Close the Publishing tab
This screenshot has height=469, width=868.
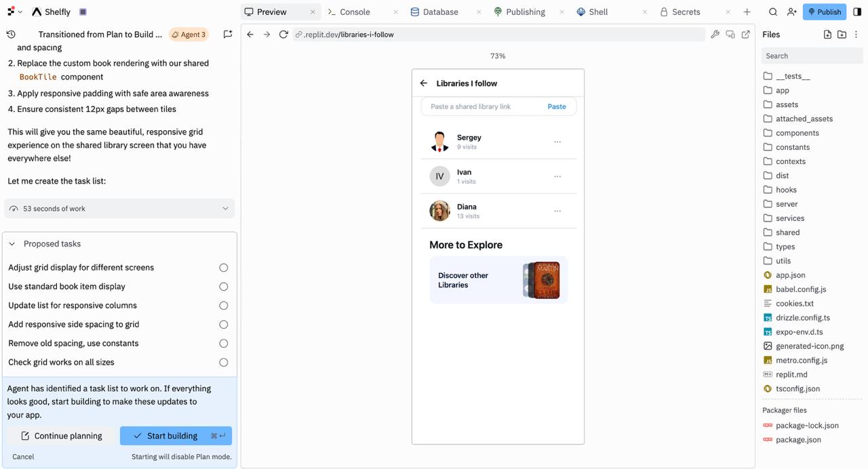(x=563, y=12)
